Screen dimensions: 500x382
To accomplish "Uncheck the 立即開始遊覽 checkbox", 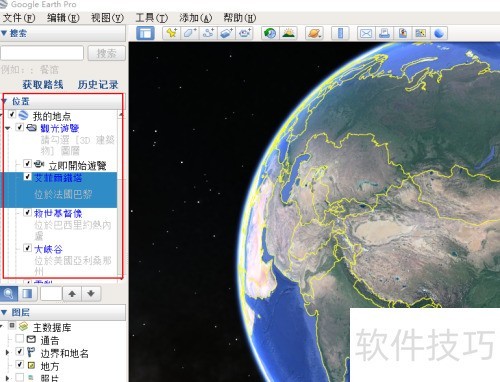I will 27,164.
